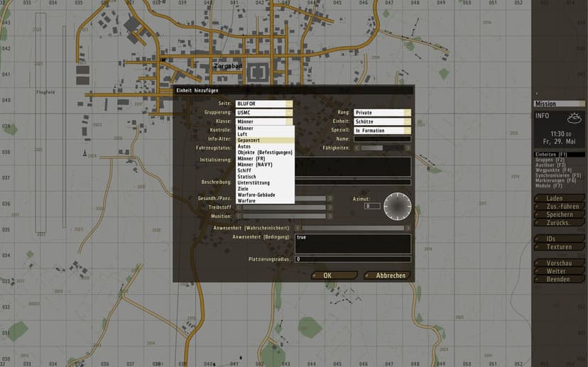This screenshot has width=588, height=367.
Task: Click the Azimut value field
Action: pyautogui.click(x=372, y=206)
